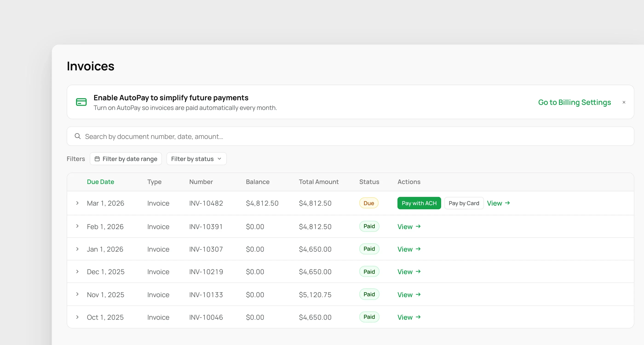
Task: Click the Number column header
Action: 201,182
